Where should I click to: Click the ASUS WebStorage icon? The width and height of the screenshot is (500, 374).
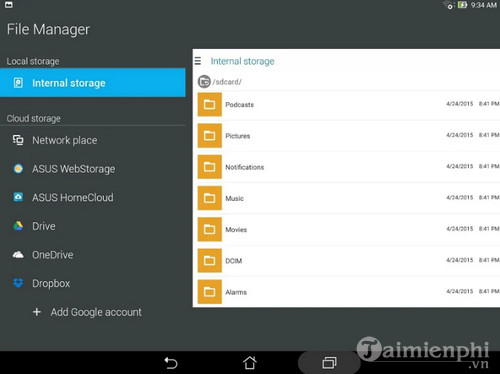coord(18,169)
